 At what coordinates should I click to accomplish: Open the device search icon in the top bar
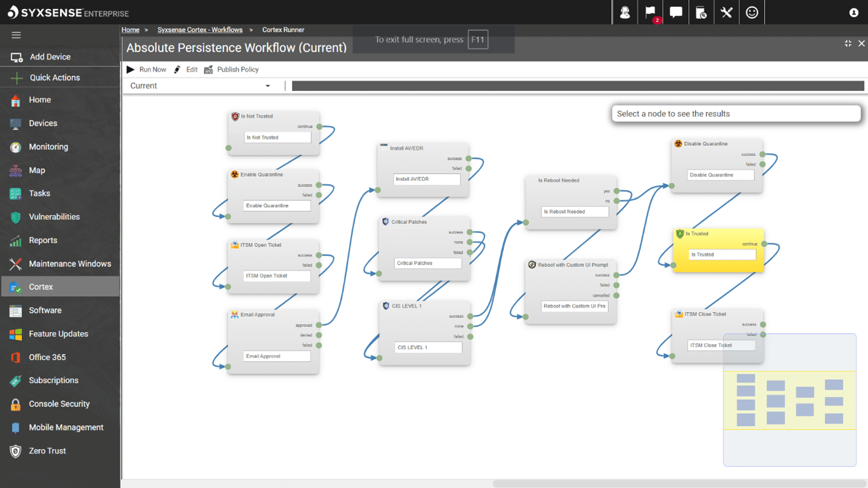(701, 12)
